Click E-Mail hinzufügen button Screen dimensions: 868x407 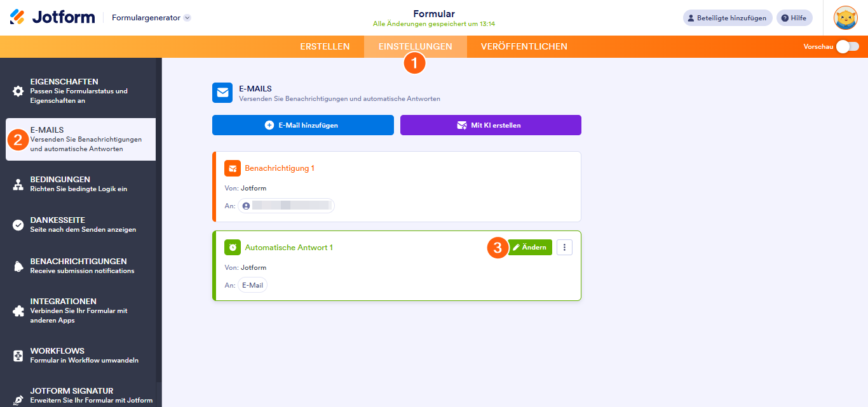(x=302, y=125)
